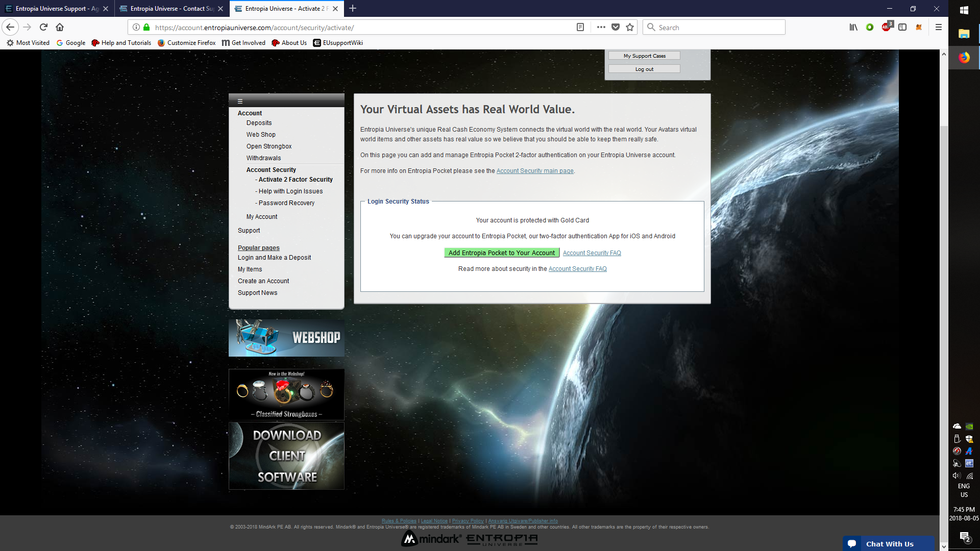Open Windows Start menu

(964, 10)
